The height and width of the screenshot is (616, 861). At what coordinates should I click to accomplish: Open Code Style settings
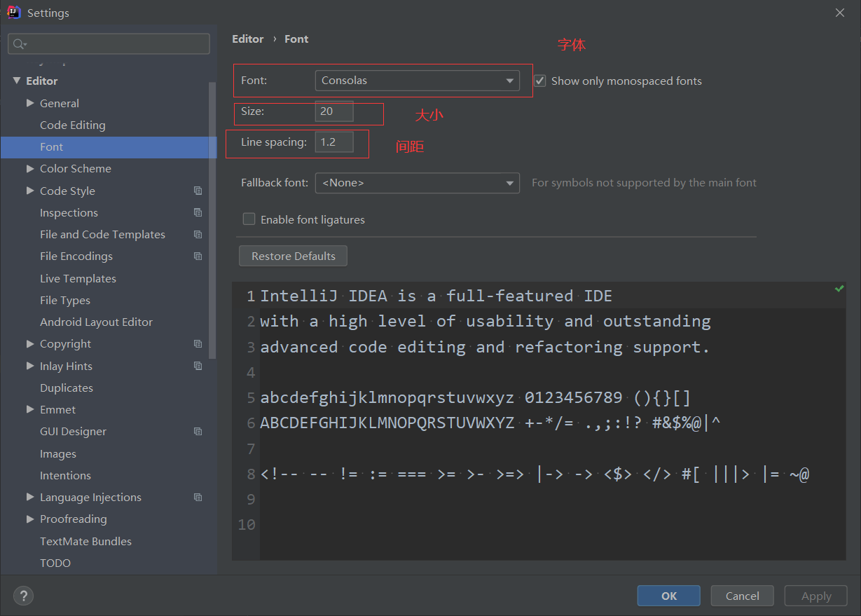67,191
